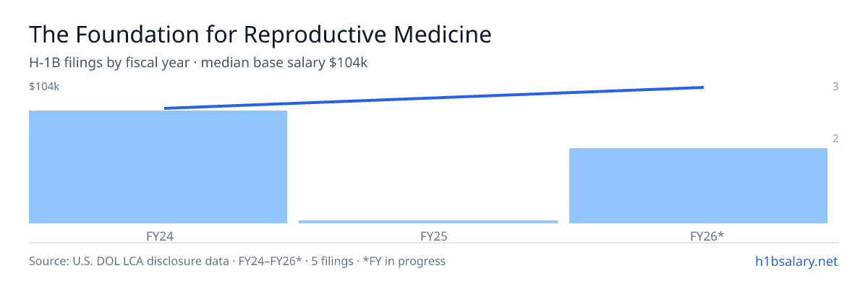Click the subtitle H-1B filings by fiscal year
This screenshot has height=289, width=868.
(111, 63)
